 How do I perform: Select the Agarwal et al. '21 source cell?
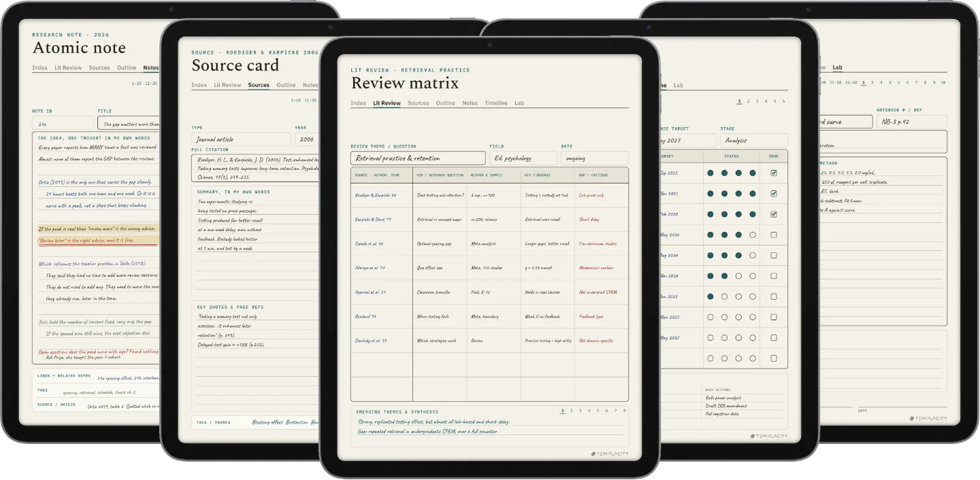tap(382, 292)
